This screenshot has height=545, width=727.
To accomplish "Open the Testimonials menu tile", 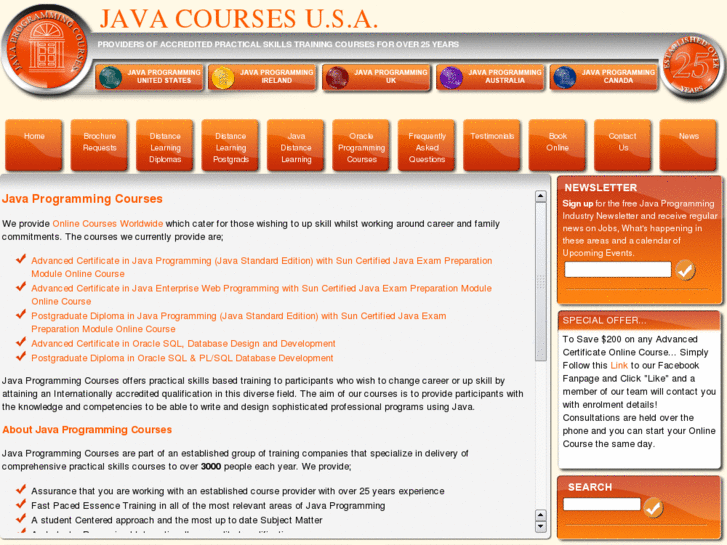I will [x=492, y=145].
